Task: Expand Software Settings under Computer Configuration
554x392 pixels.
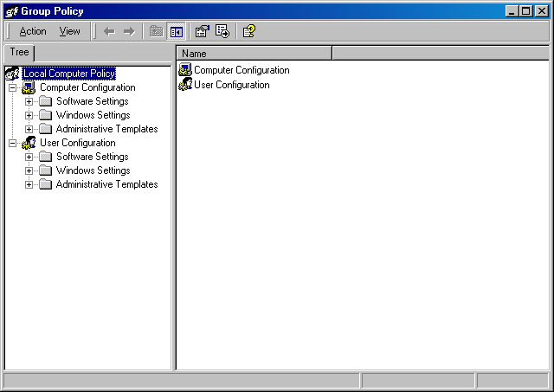Action: pos(29,102)
